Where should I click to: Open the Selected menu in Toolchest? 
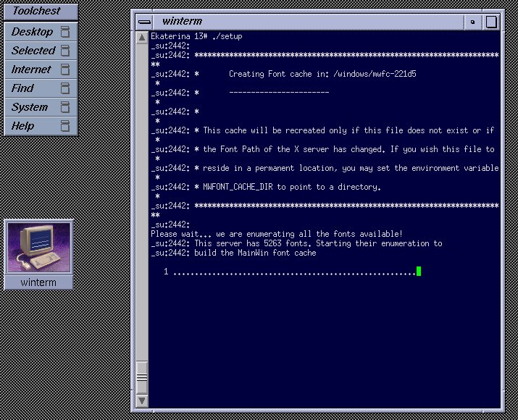pos(33,51)
